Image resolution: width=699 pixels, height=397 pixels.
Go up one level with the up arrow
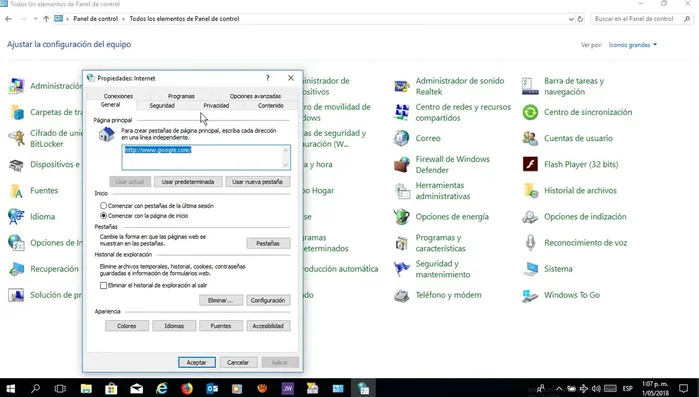pyautogui.click(x=46, y=19)
